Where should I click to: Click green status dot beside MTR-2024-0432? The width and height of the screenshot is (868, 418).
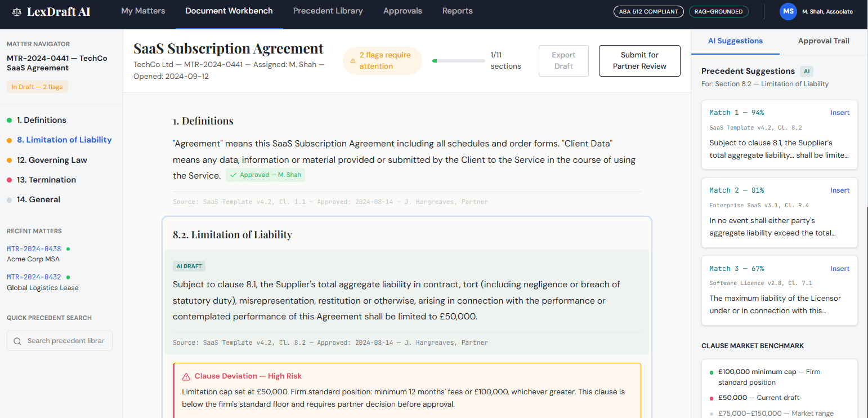point(68,277)
